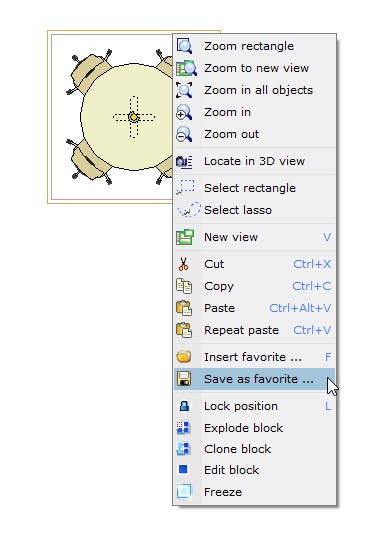Click the Select lasso icon

[188, 210]
